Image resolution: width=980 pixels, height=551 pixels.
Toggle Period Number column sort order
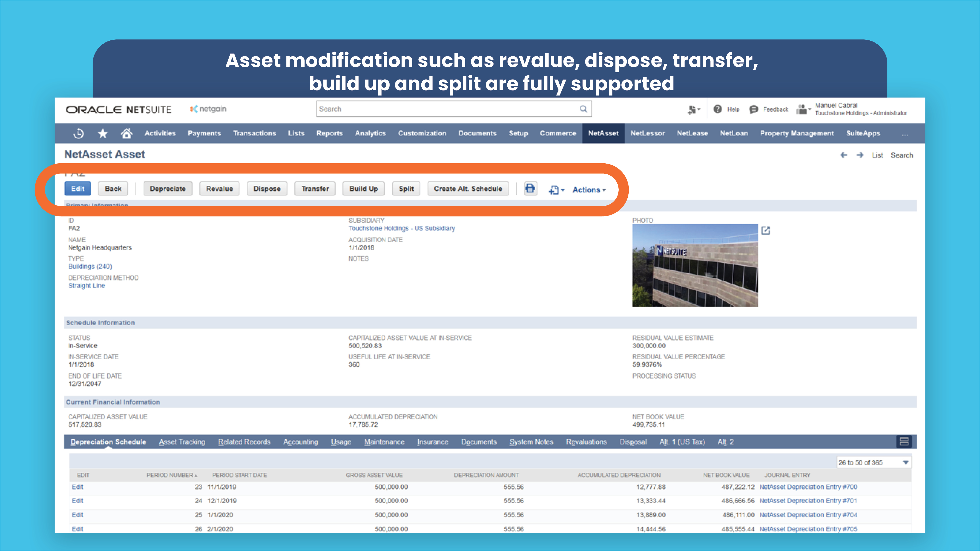[x=171, y=475]
